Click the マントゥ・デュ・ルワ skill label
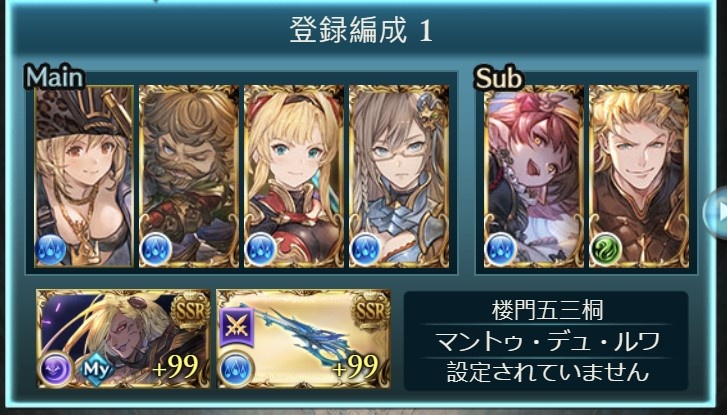This screenshot has height=415, width=727. 547,341
